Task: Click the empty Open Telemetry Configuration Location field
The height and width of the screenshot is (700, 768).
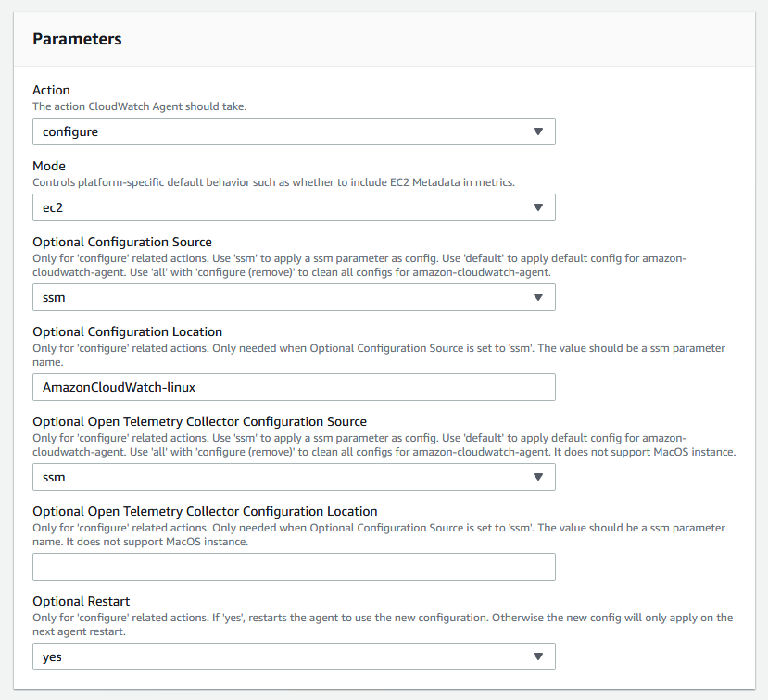Action: (294, 567)
